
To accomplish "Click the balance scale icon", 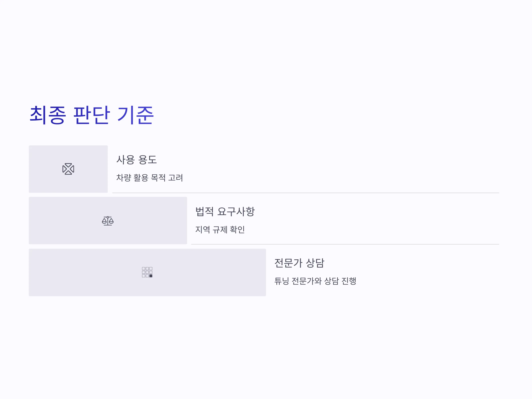I will pos(108,221).
